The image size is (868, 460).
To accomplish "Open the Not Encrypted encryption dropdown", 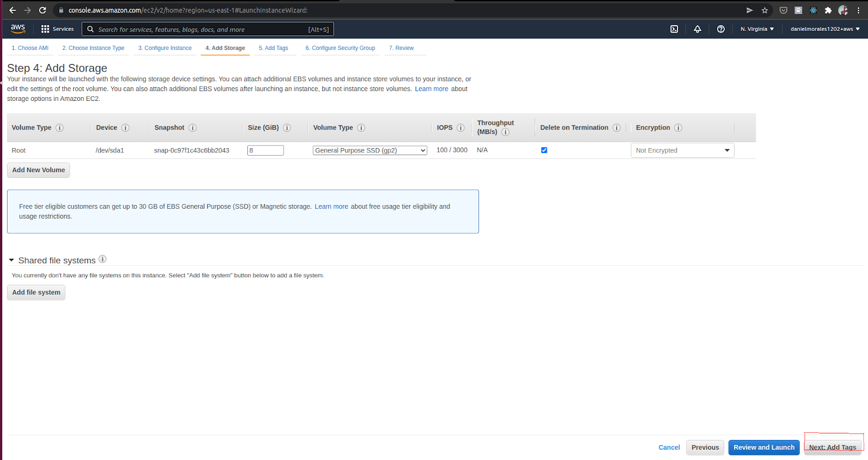I will pos(682,150).
